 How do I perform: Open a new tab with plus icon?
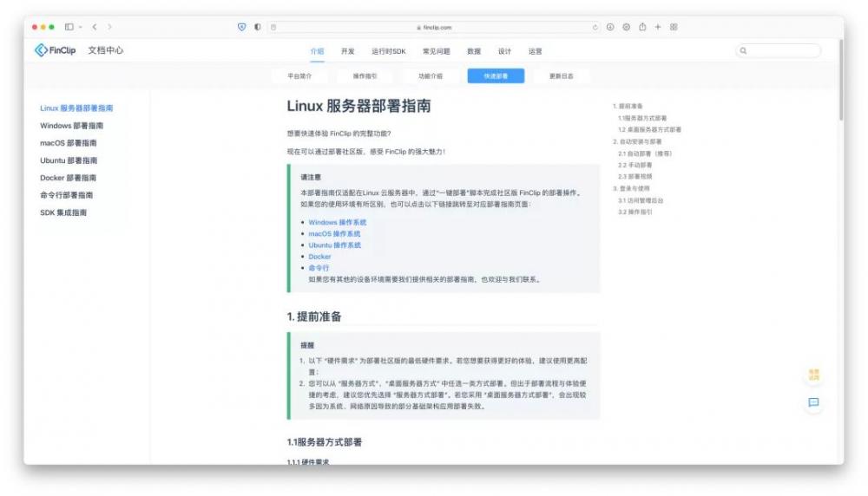tap(658, 27)
